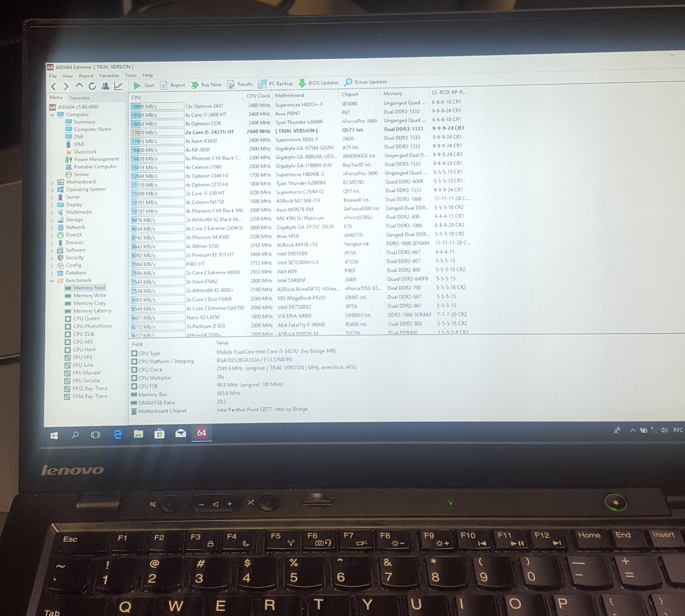Open the Tools menu

click(x=131, y=76)
